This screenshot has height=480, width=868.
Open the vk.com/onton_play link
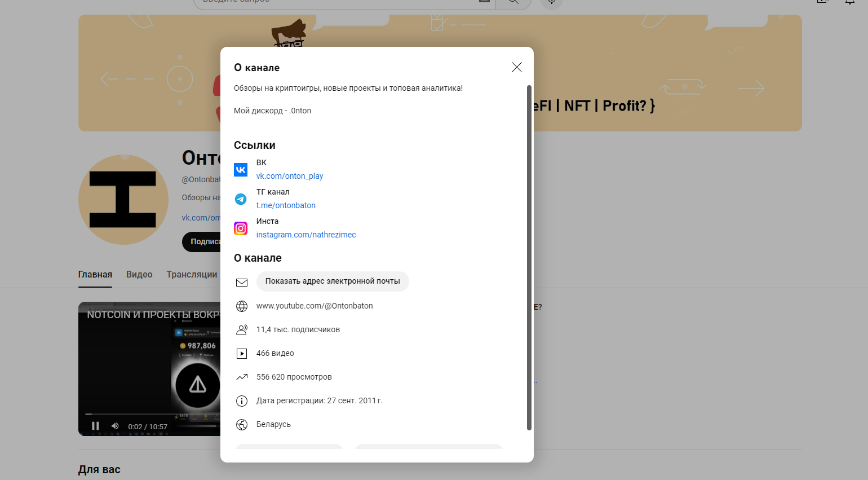[x=290, y=176]
